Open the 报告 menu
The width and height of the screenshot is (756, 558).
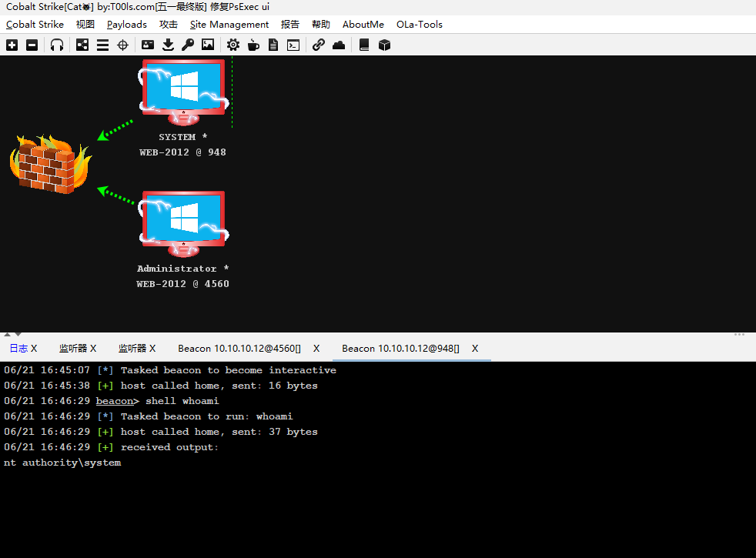coord(290,25)
